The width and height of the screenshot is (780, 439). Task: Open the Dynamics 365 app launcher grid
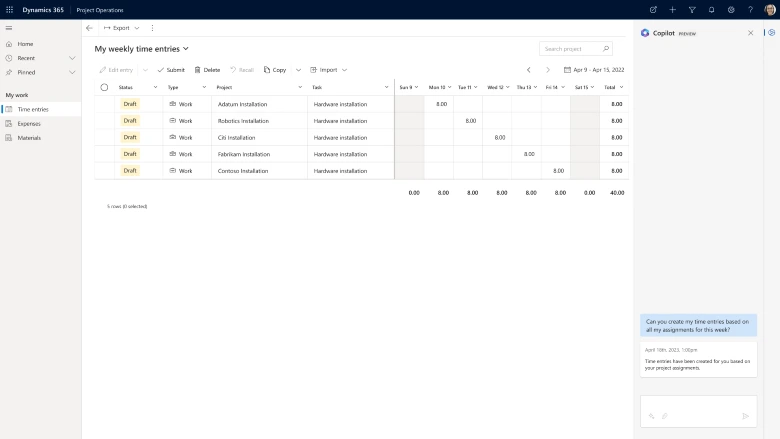coord(9,9)
